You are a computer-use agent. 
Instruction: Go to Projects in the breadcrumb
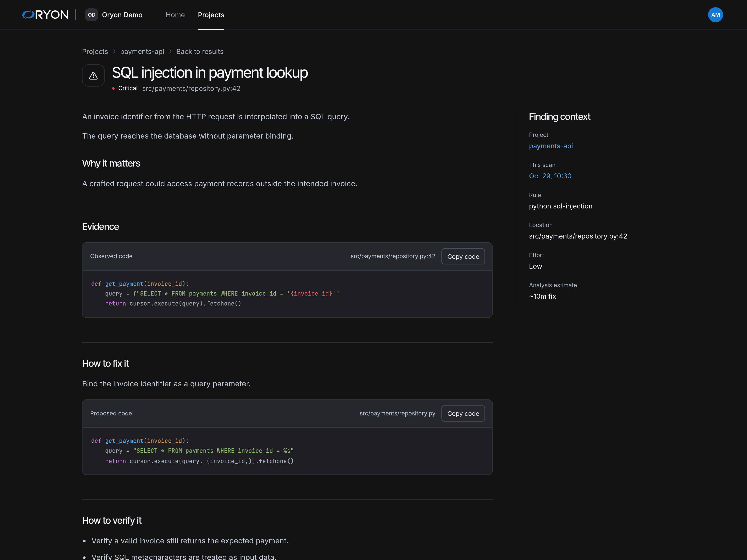pyautogui.click(x=95, y=52)
